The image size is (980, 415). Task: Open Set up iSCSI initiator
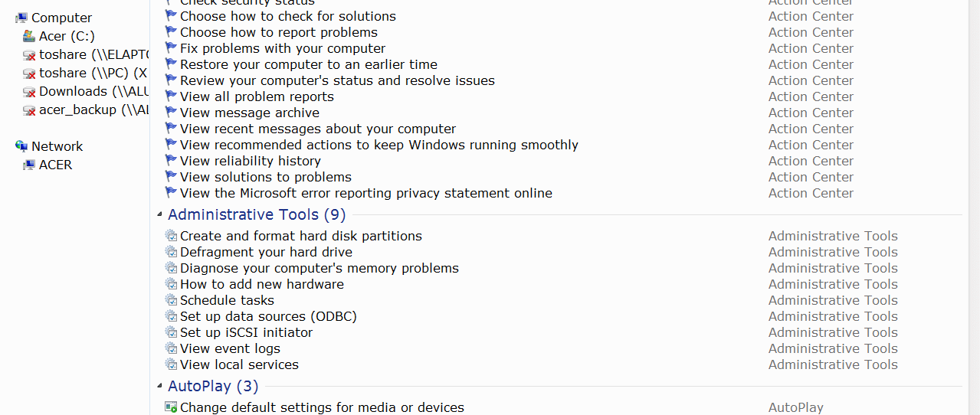[x=246, y=332]
